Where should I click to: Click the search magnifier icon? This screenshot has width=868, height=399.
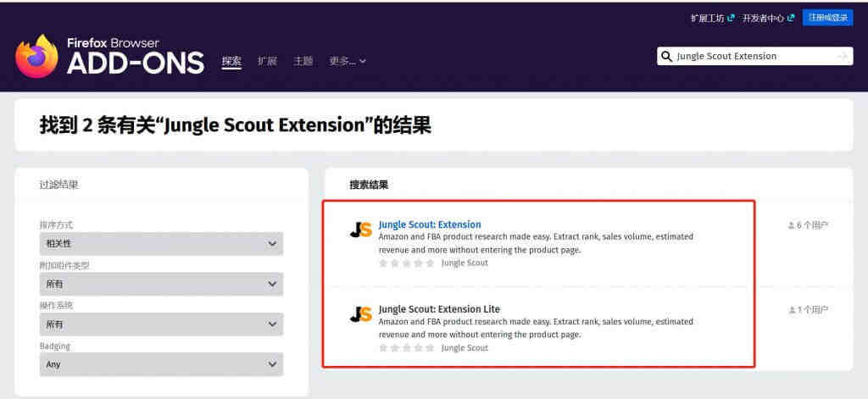point(667,57)
